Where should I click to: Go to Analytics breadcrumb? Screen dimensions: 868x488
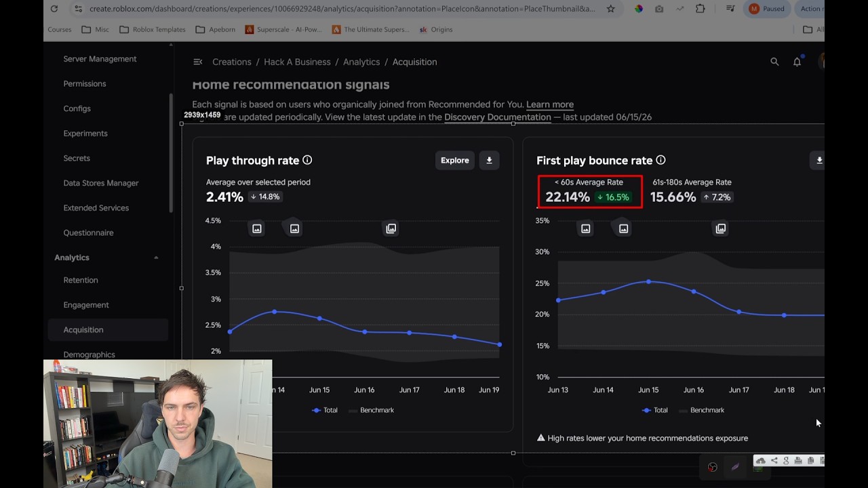coord(361,62)
